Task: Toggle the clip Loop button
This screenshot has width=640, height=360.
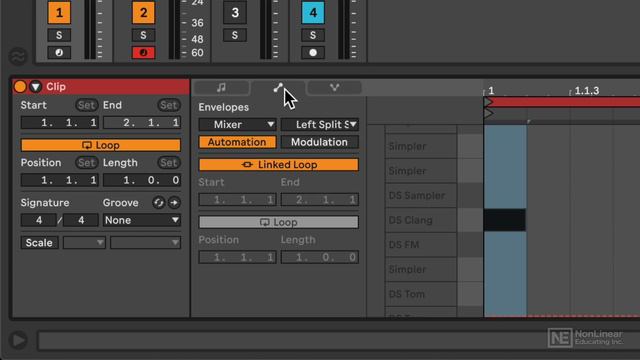Action: click(x=101, y=145)
